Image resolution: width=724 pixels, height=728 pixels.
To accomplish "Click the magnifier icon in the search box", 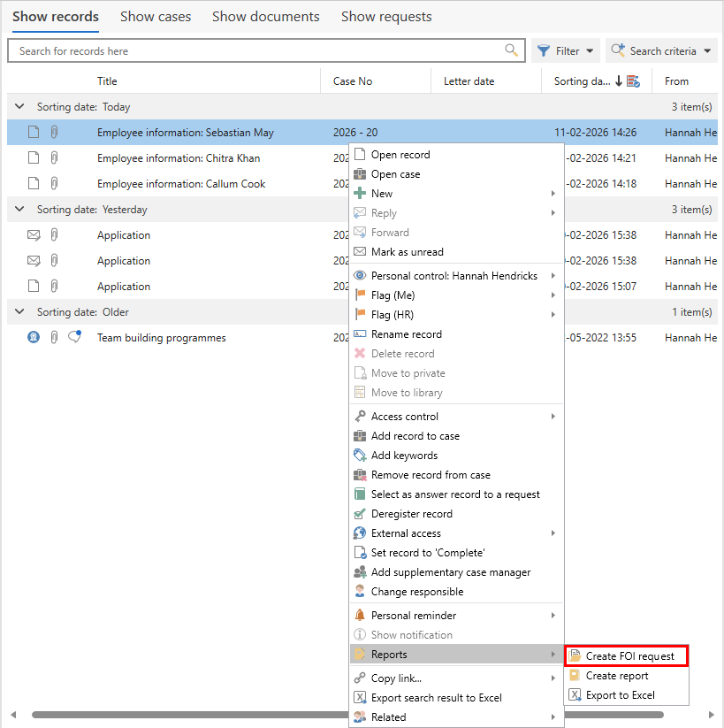I will 511,50.
